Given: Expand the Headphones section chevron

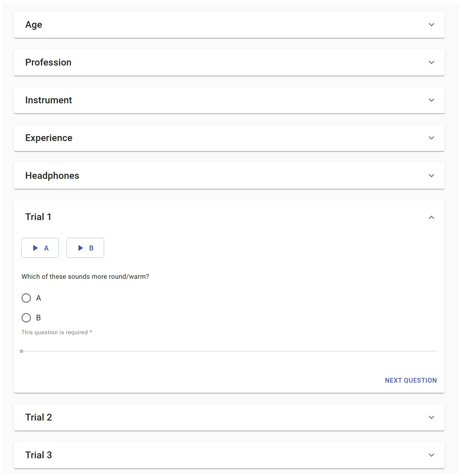Looking at the screenshot, I should 431,176.
